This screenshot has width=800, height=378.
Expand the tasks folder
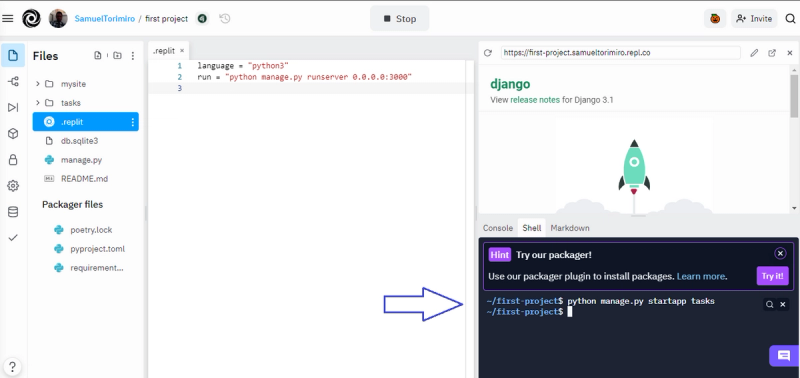(x=37, y=103)
